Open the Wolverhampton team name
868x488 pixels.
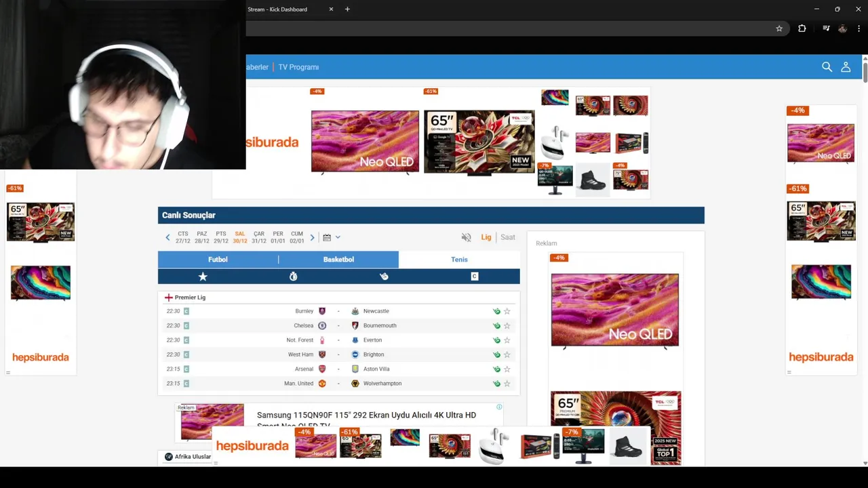pos(382,384)
